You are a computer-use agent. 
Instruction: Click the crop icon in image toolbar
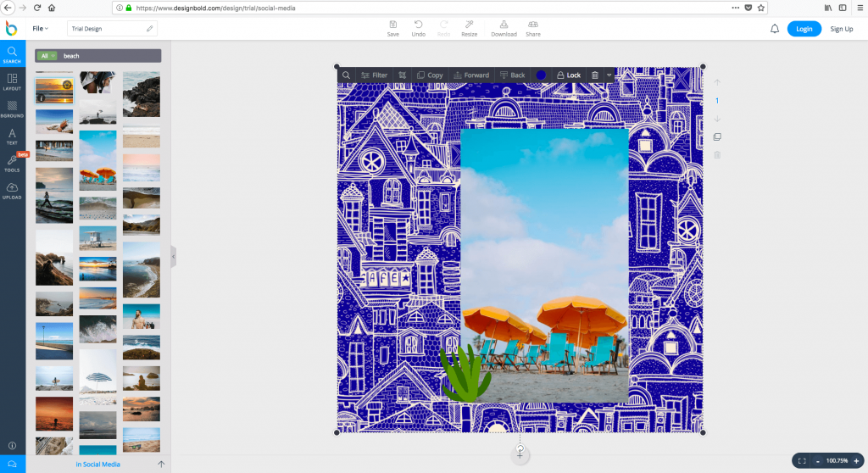click(x=402, y=75)
